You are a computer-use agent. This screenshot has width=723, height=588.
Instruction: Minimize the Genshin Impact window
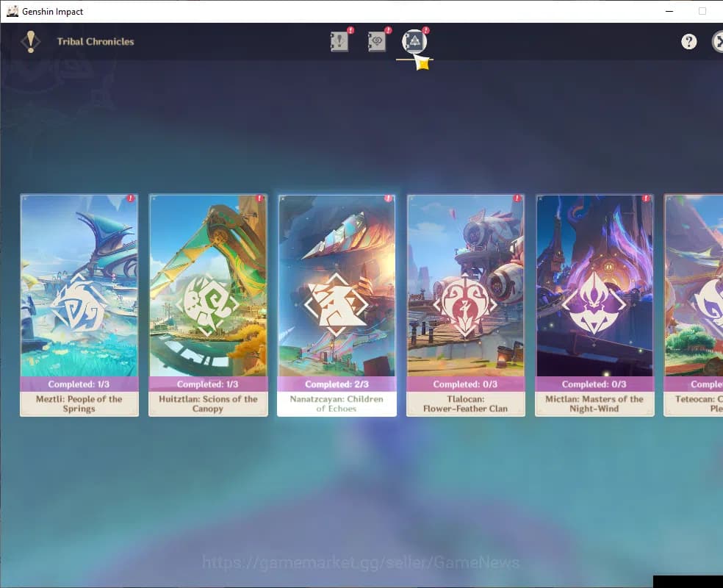pos(669,11)
